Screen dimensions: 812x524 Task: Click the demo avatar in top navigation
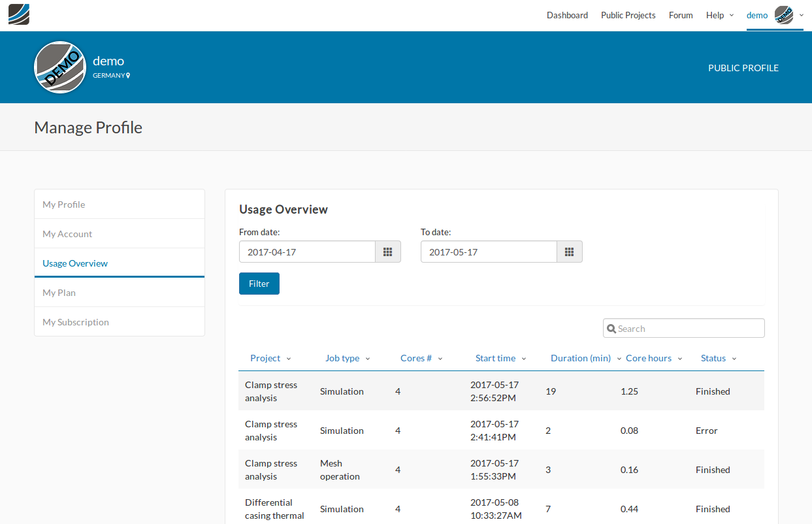[x=784, y=15]
